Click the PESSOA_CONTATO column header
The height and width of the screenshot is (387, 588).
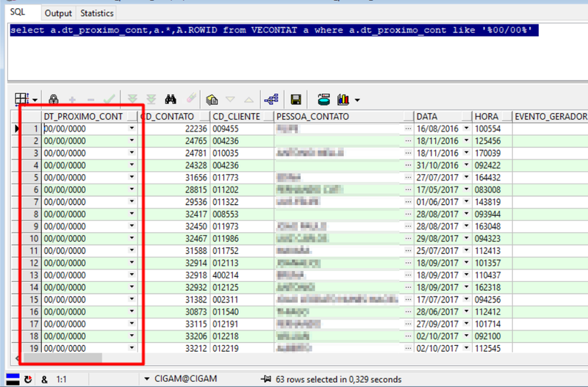(313, 117)
